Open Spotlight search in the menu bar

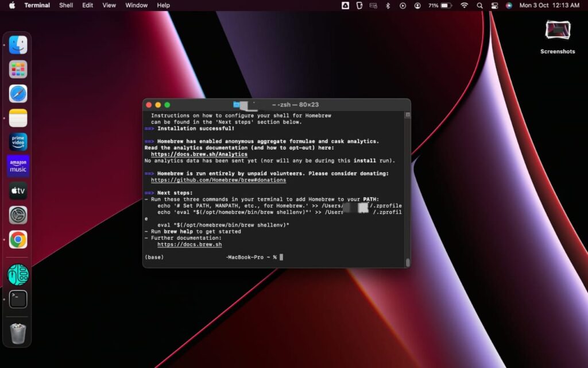(479, 5)
